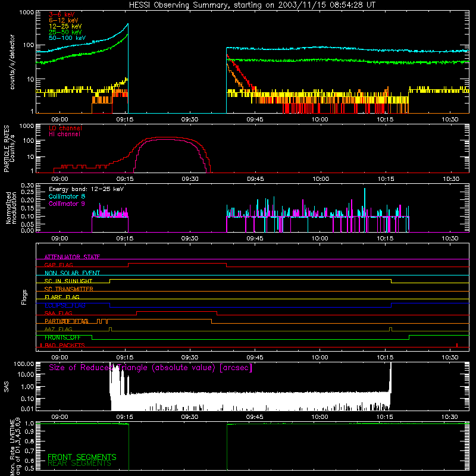This screenshot has height=476, width=476.
Task: Click the 09:45 tick label under modulation panel
Action: click(x=255, y=239)
